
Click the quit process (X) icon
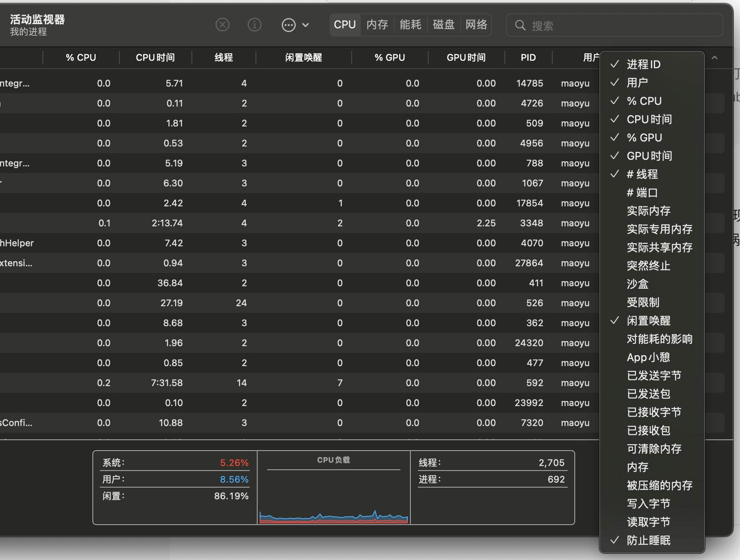tap(222, 25)
